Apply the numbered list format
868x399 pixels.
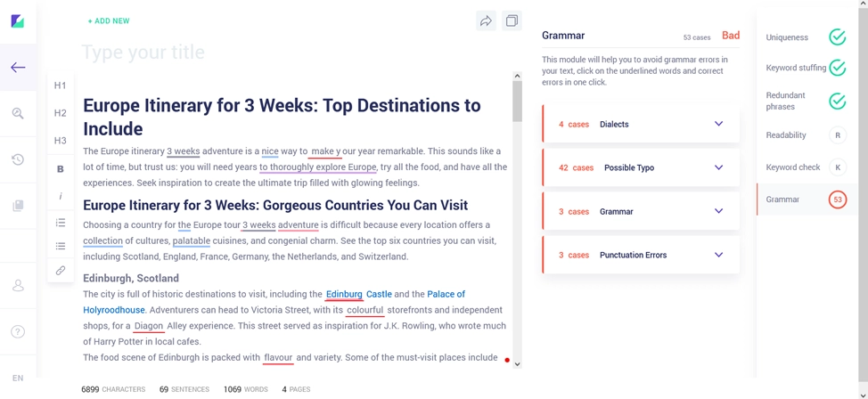(x=61, y=223)
